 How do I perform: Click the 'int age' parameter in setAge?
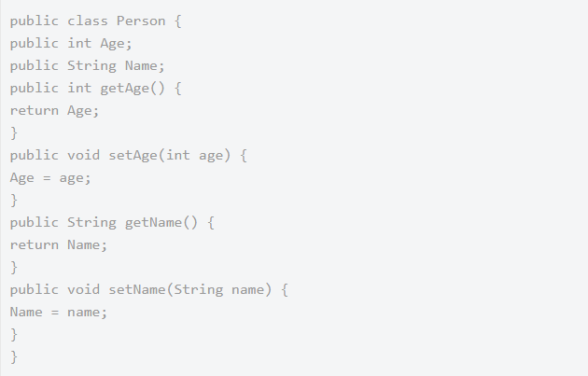coord(194,155)
